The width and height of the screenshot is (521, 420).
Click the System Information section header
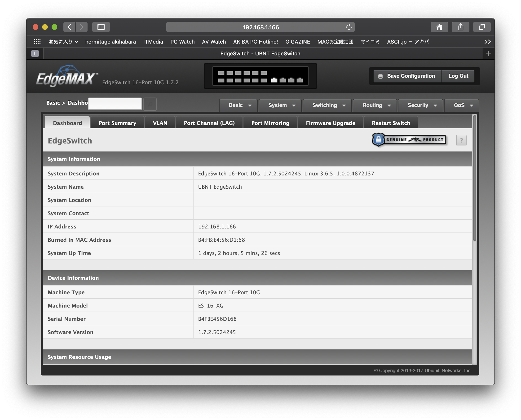[x=257, y=159]
